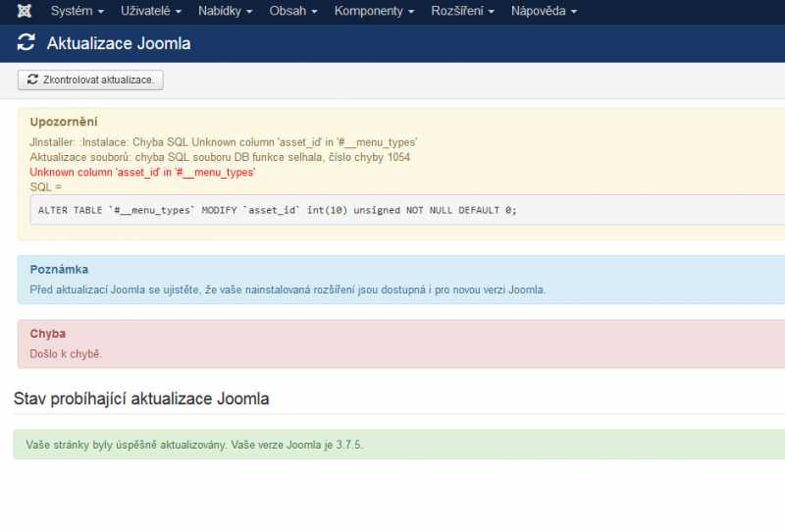Open the Uživatelé menu

point(151,11)
